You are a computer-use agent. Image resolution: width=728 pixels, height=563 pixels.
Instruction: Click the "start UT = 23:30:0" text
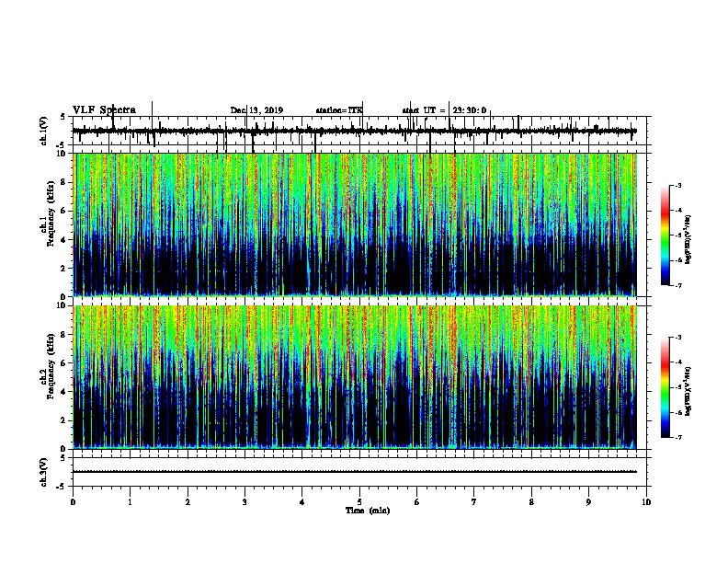click(x=444, y=110)
